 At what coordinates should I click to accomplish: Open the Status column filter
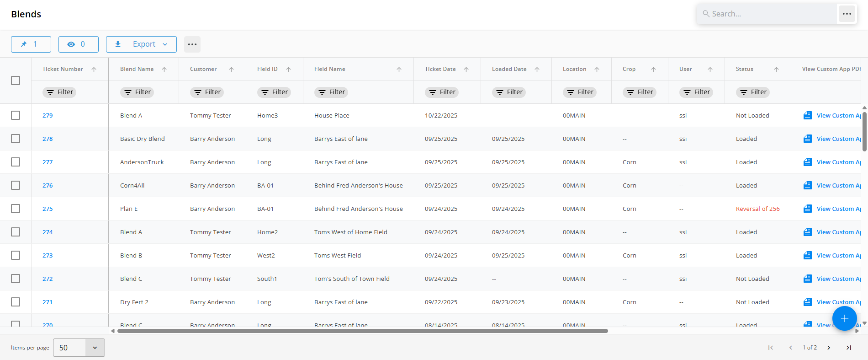point(753,92)
